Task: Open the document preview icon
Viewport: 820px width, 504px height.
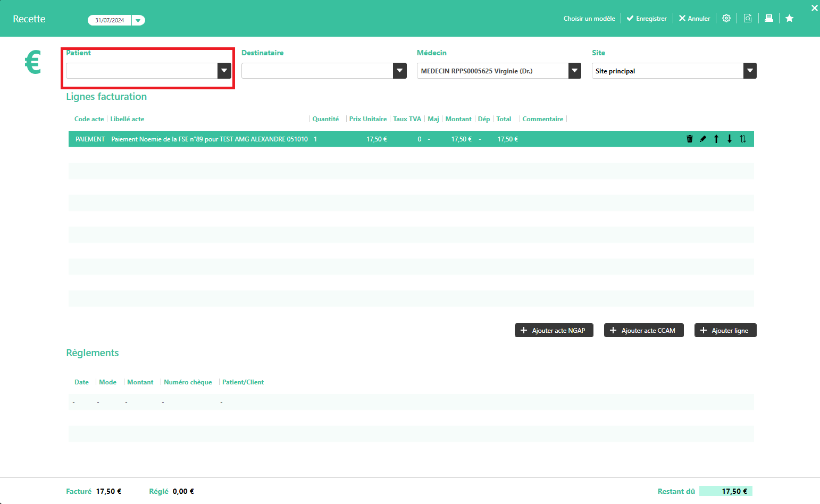Action: tap(748, 18)
